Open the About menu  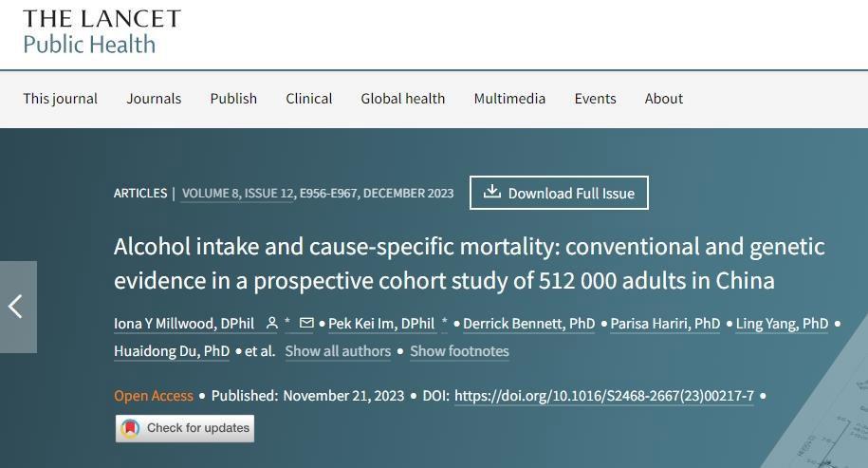click(x=663, y=99)
